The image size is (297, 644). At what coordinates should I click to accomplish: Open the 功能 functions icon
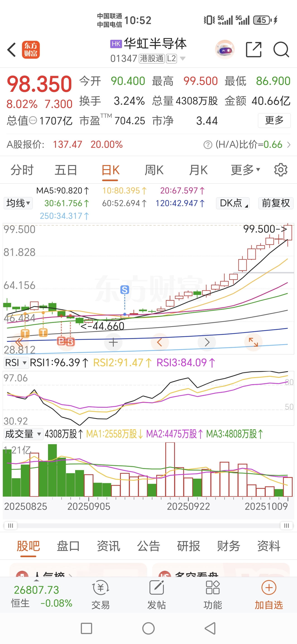coord(213,595)
